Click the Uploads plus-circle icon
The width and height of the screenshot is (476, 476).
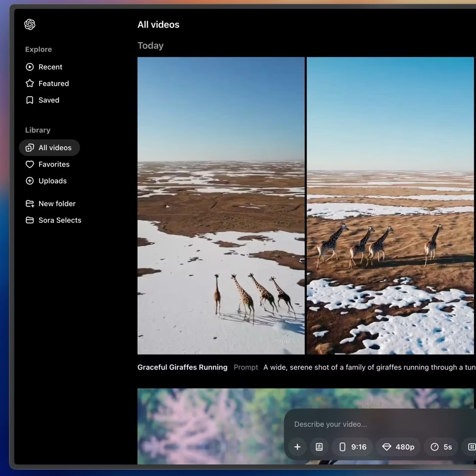point(30,181)
